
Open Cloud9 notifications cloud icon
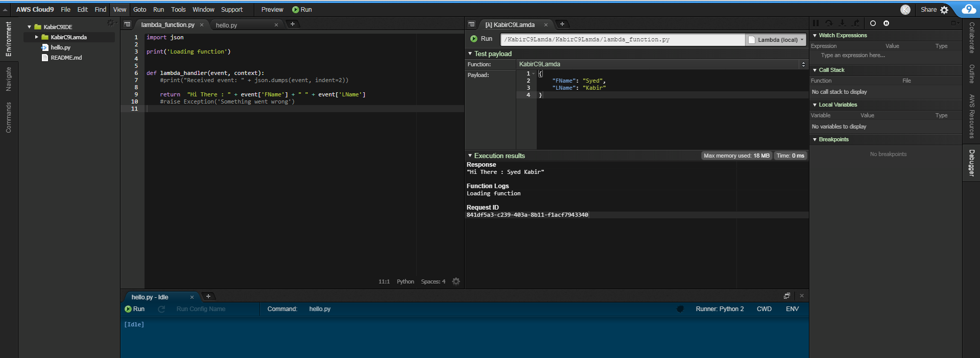[968, 9]
